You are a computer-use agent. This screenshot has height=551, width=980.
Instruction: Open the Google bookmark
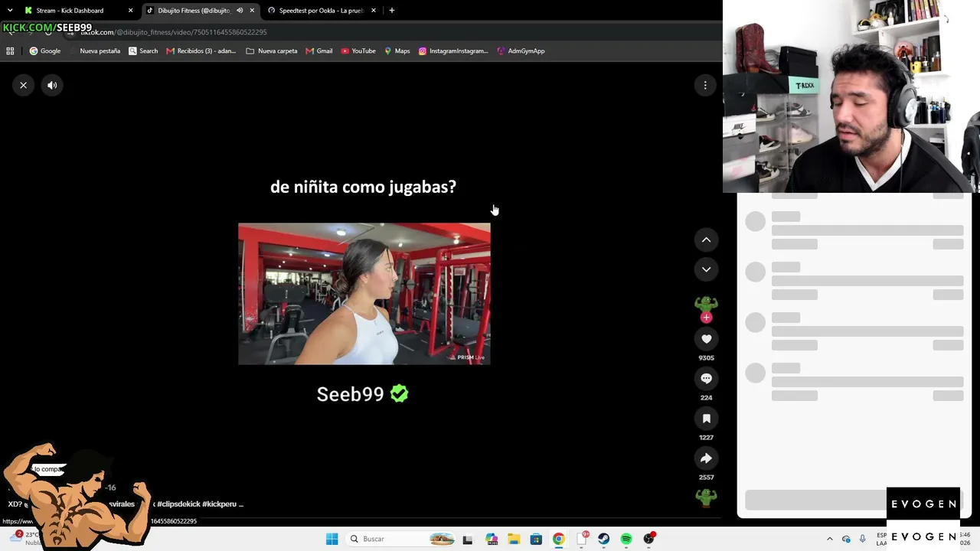coord(45,51)
